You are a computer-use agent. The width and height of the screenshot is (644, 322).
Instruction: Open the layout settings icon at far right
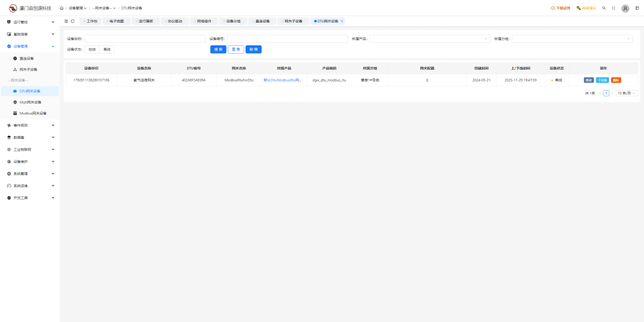coord(637,8)
